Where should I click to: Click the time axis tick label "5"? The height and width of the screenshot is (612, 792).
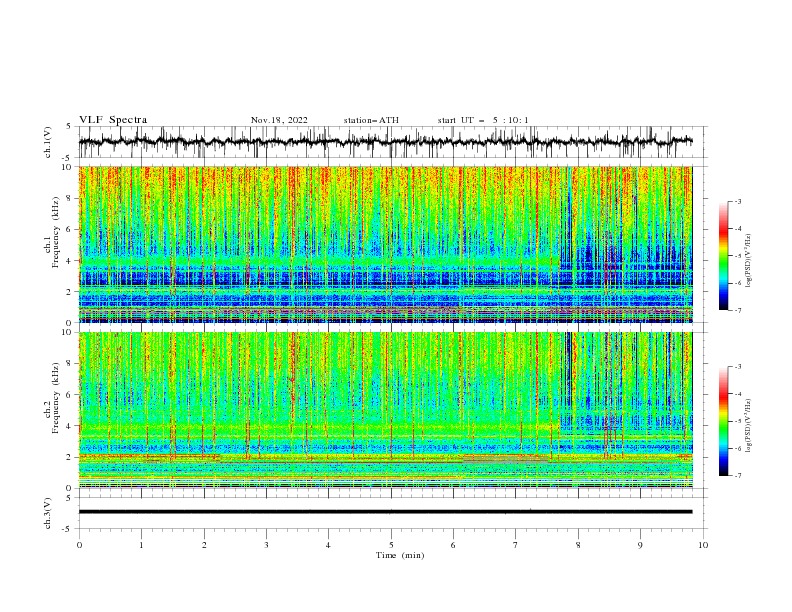point(391,545)
